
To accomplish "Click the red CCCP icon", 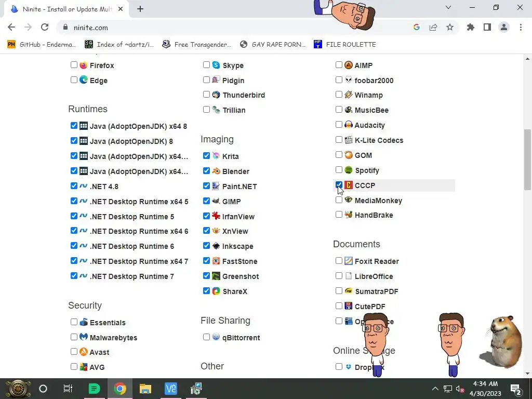I will point(349,185).
